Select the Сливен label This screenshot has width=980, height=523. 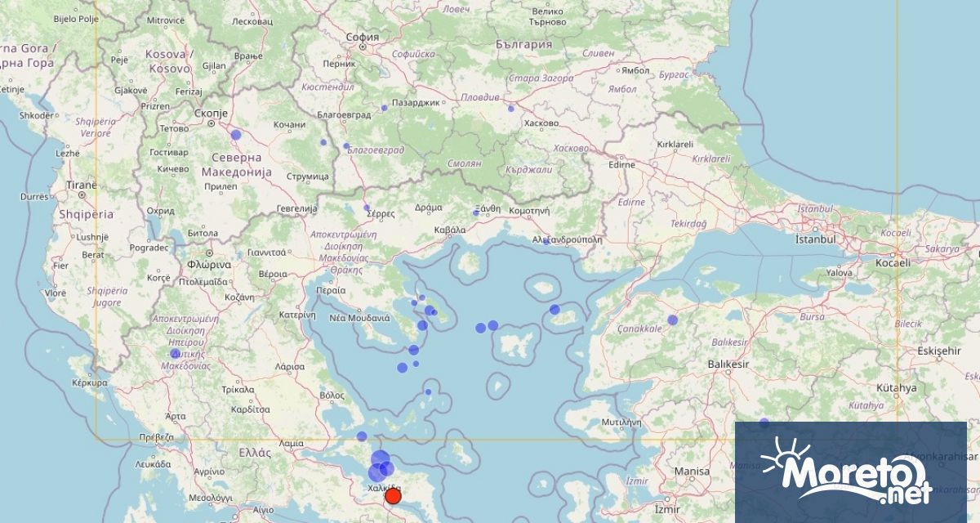[x=599, y=52]
